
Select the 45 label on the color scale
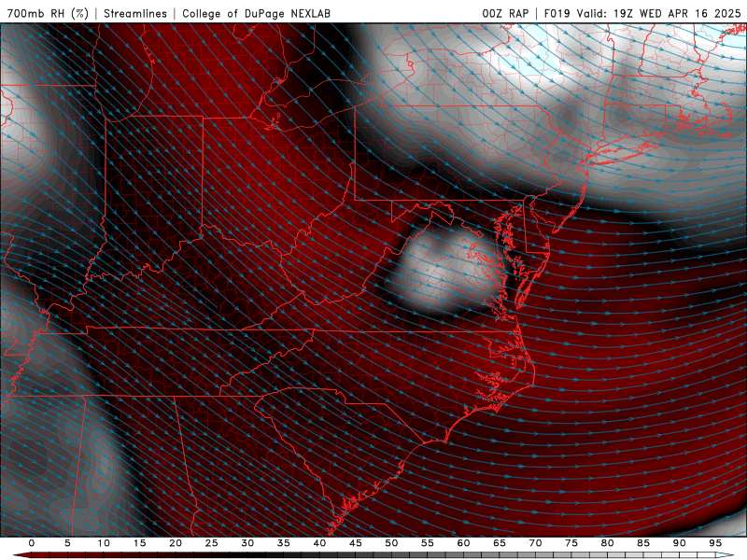tap(356, 543)
